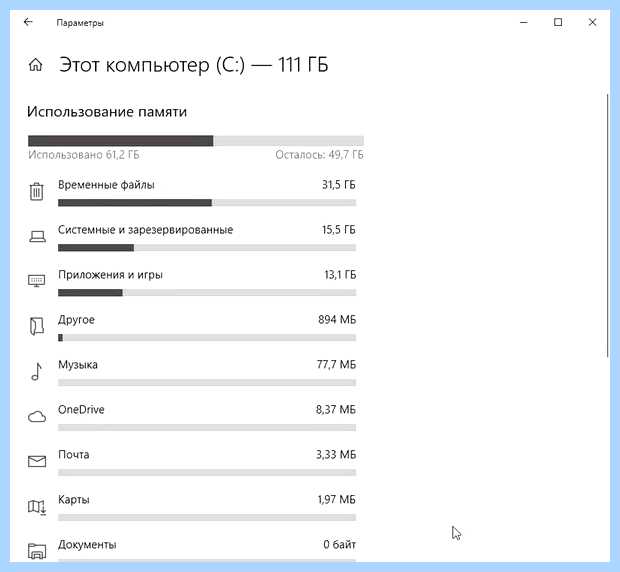620x572 pixels.
Task: Open Системные и зарезервированные details
Action: pyautogui.click(x=192, y=238)
